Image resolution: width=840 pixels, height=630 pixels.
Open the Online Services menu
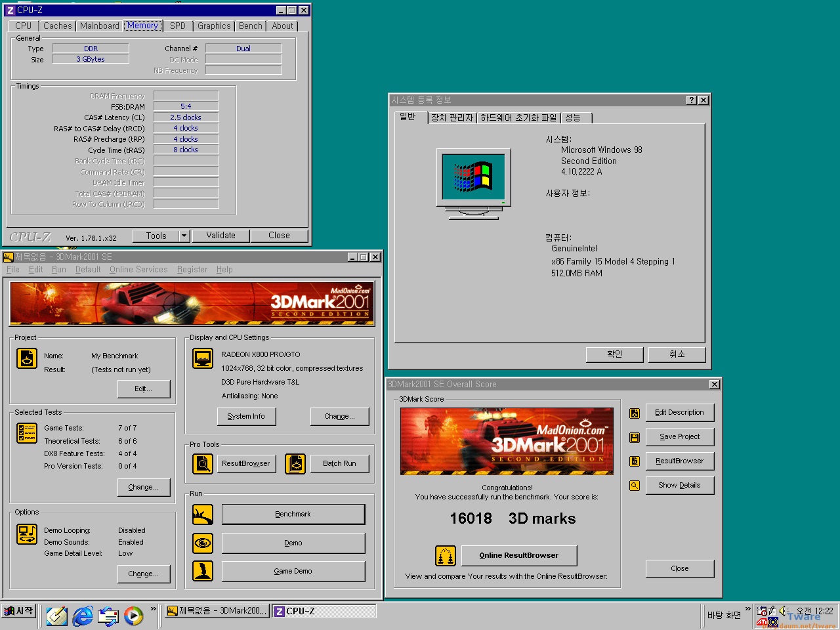point(138,270)
